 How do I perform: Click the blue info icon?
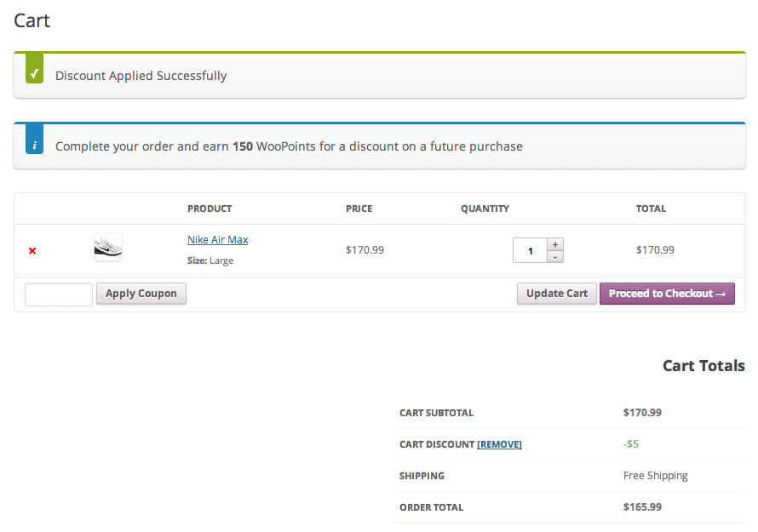[34, 139]
